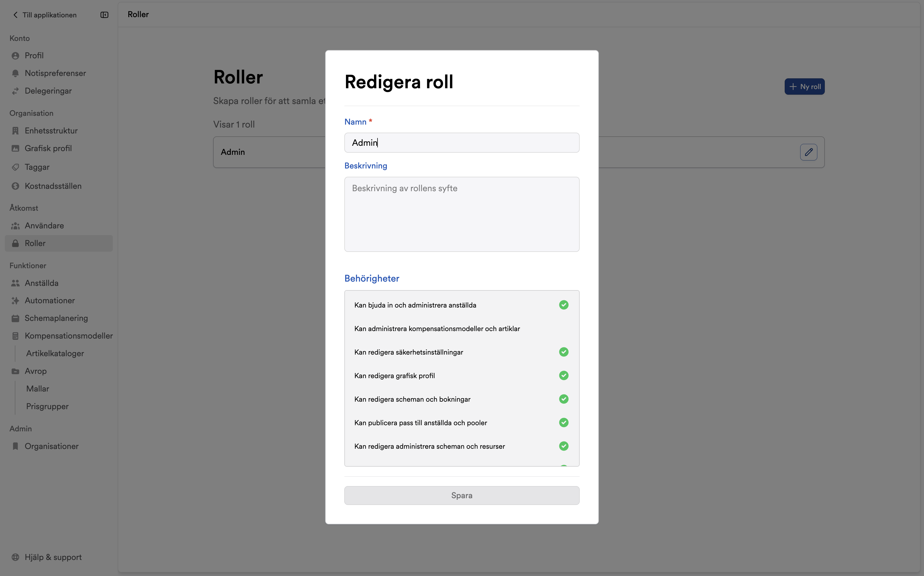Open Enhetsstruktur settings

click(59, 131)
